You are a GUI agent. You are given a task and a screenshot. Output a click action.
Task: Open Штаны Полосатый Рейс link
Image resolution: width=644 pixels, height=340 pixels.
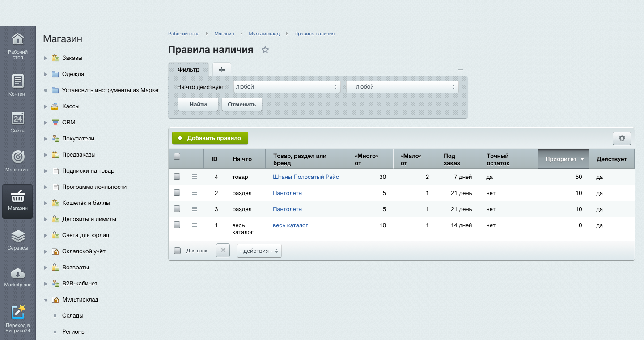pyautogui.click(x=306, y=177)
